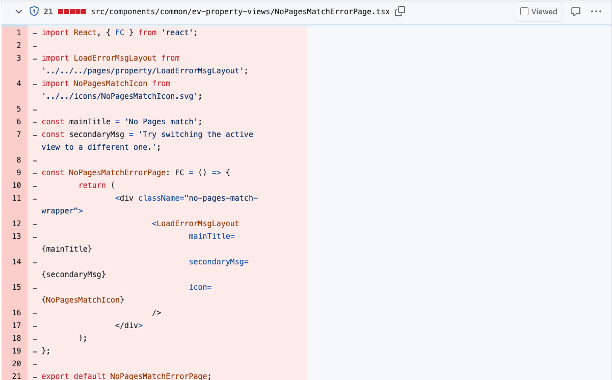This screenshot has width=612, height=380.
Task: Select line number 4
Action: point(18,83)
